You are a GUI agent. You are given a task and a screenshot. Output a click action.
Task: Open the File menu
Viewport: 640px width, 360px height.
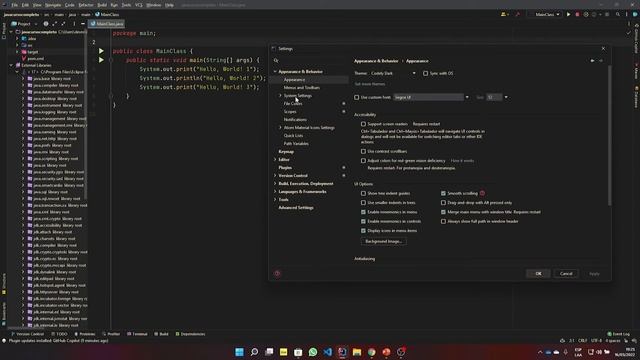15,5
